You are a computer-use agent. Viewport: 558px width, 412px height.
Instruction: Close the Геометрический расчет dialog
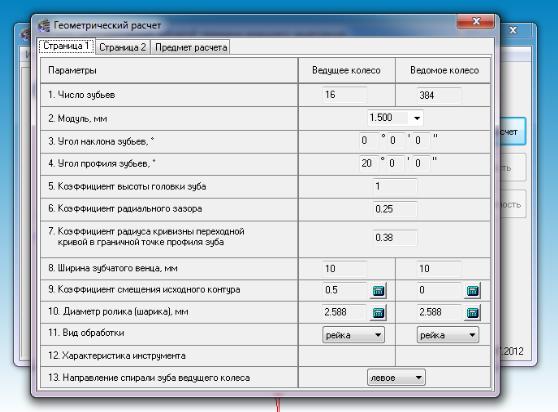pos(476,22)
